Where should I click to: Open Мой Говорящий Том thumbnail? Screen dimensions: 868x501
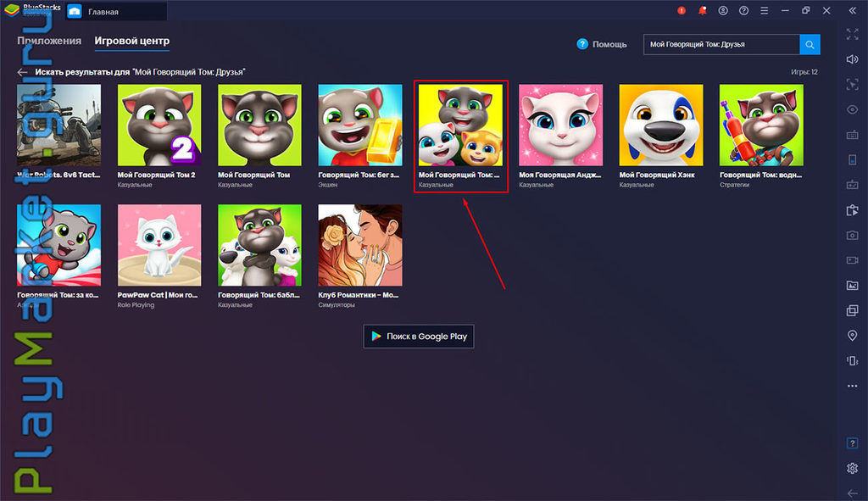point(259,125)
